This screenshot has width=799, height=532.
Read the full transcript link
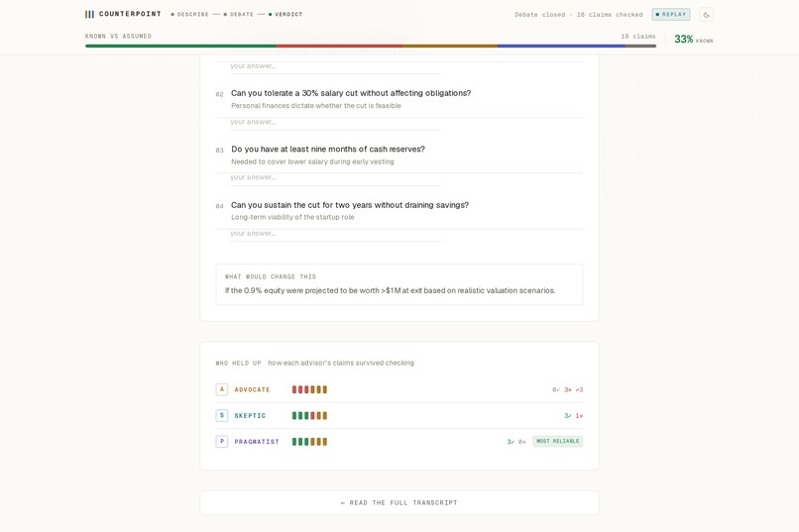click(x=399, y=502)
